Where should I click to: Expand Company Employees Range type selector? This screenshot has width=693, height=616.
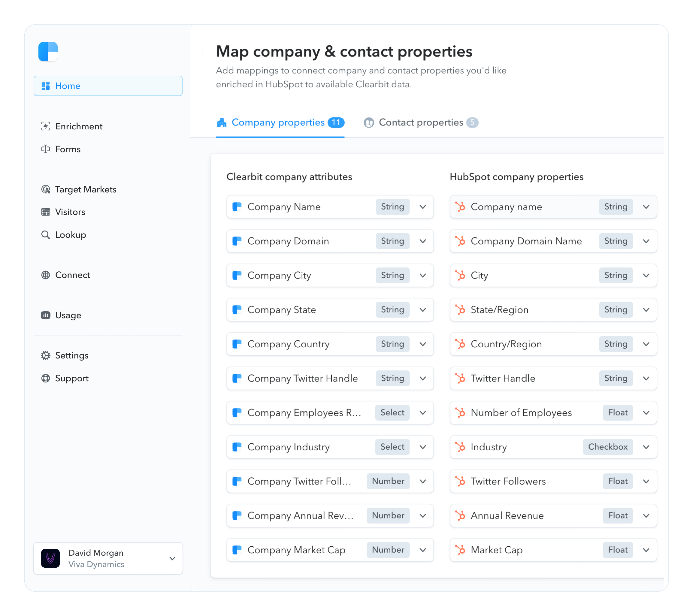(x=424, y=413)
